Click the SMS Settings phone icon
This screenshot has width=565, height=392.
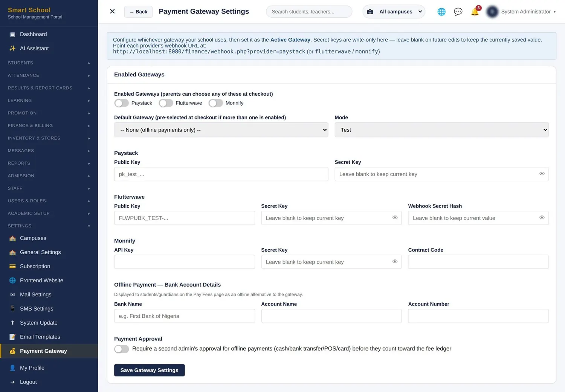point(12,308)
